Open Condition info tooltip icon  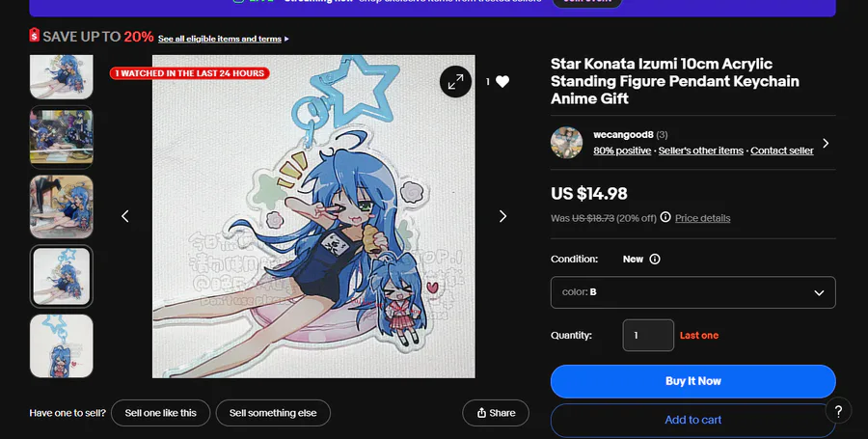[x=655, y=260]
